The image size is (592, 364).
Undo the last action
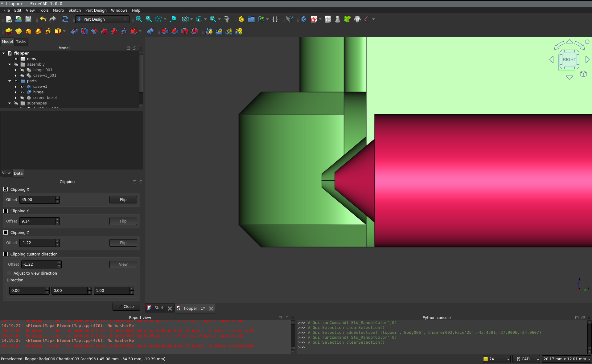[x=43, y=19]
